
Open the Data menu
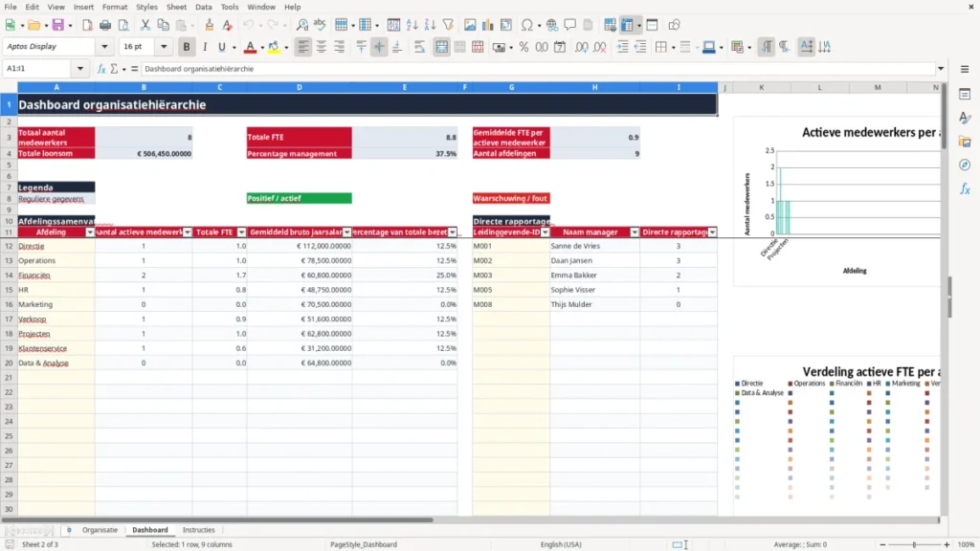coord(203,7)
